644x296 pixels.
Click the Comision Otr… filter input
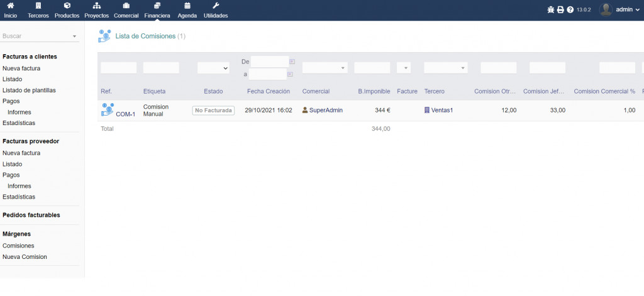[x=499, y=68]
